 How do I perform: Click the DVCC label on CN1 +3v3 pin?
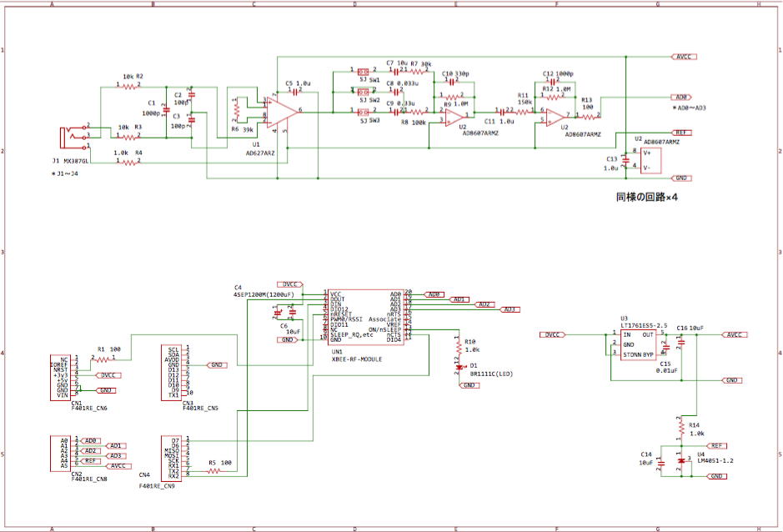tap(108, 375)
